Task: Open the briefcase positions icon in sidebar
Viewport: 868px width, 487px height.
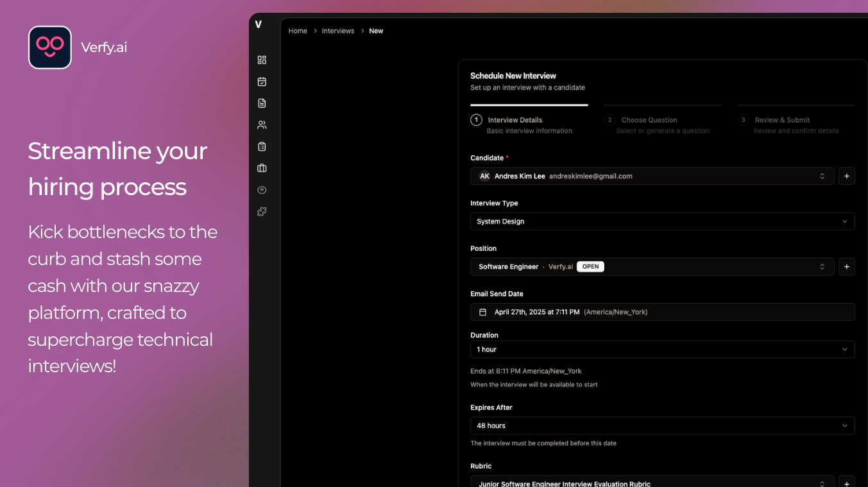Action: coord(262,168)
